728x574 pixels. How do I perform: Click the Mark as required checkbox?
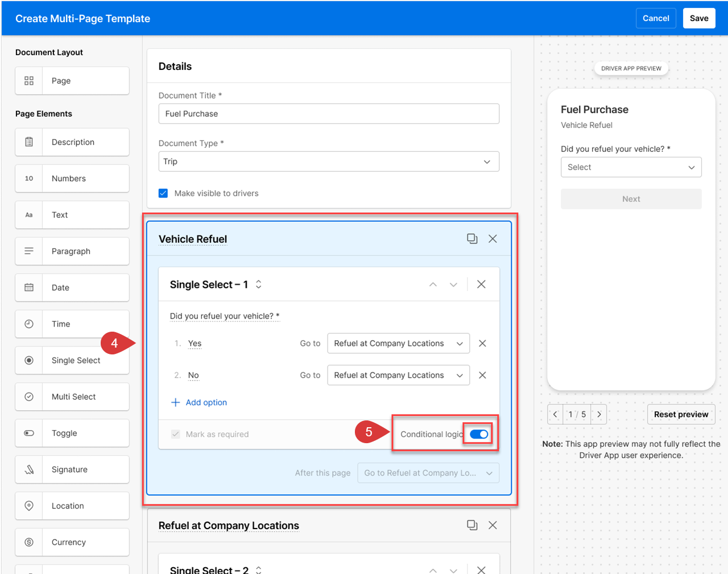coord(176,435)
